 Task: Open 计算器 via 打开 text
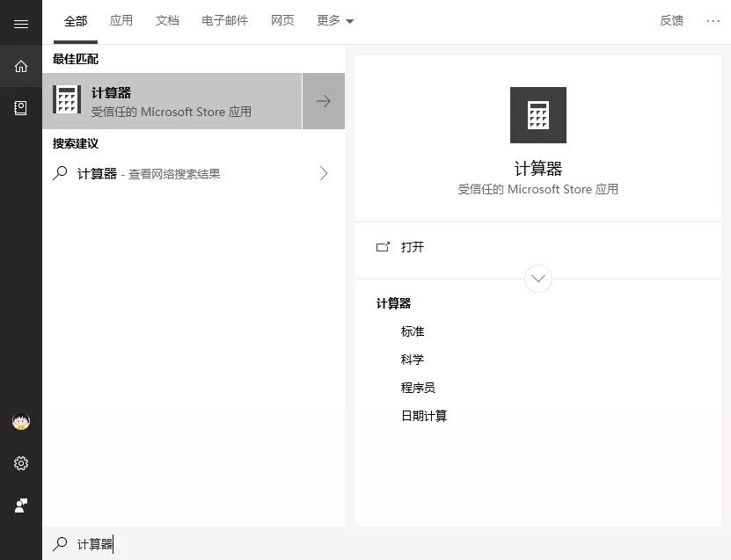point(412,247)
